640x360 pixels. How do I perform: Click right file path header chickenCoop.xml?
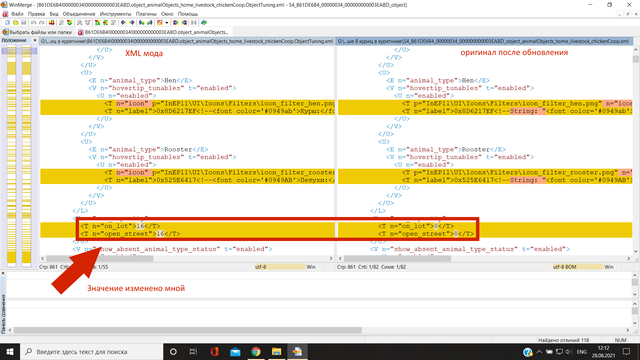(484, 41)
